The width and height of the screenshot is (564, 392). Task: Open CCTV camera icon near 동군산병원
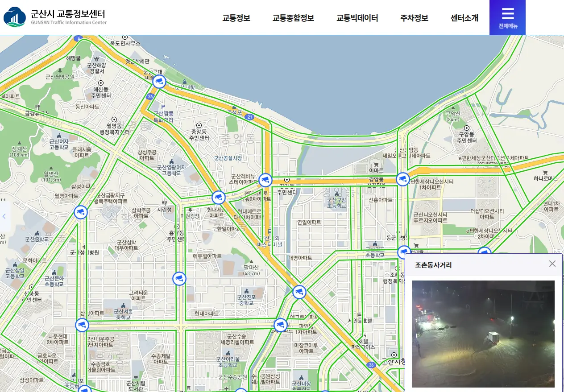point(404,252)
